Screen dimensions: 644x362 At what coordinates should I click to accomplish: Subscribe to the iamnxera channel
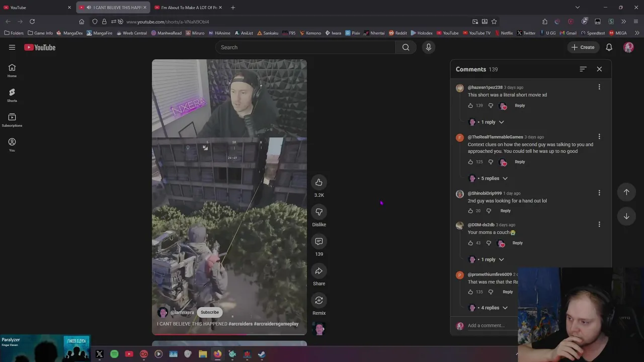pos(210,312)
